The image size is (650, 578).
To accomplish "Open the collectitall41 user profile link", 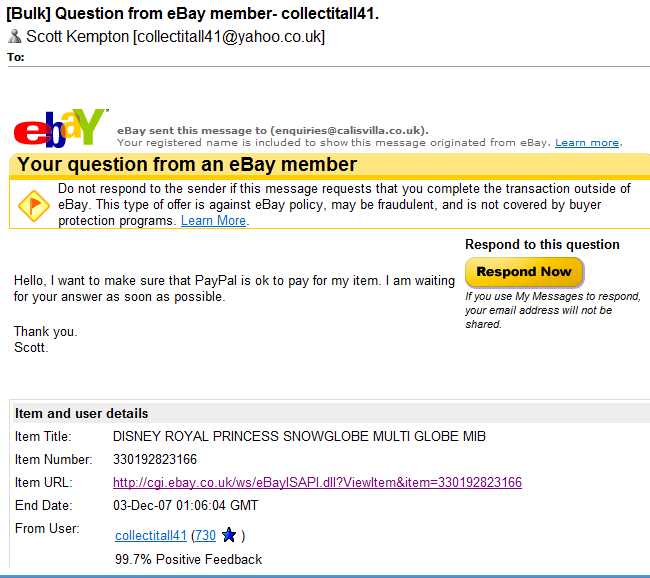I will tap(151, 535).
